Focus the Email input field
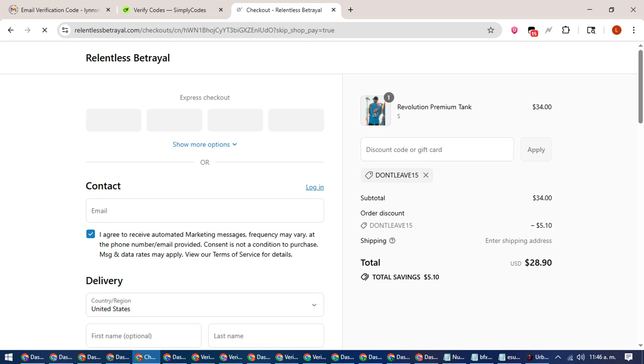The height and width of the screenshot is (364, 644). (x=205, y=211)
